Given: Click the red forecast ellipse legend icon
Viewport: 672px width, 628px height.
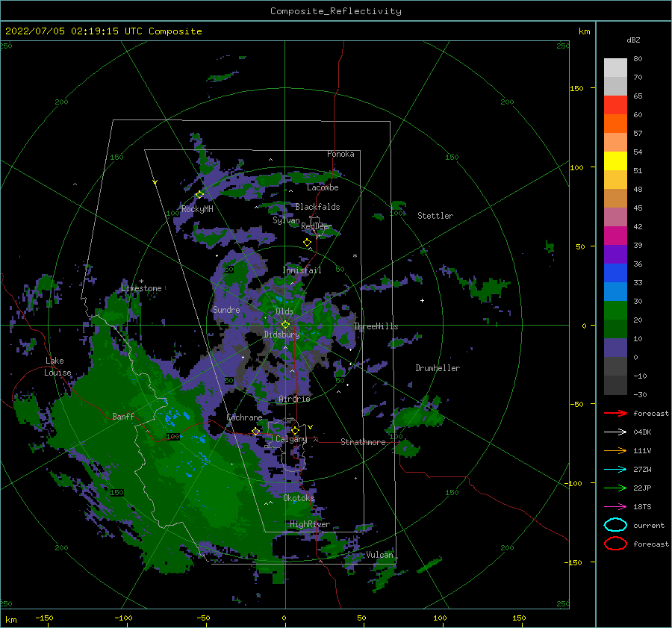Looking at the screenshot, I should 615,544.
